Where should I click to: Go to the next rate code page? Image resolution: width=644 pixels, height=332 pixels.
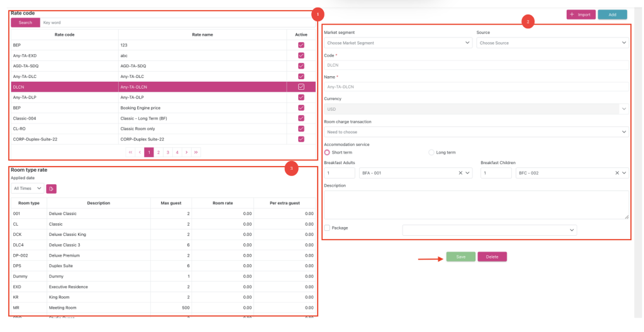tap(187, 152)
